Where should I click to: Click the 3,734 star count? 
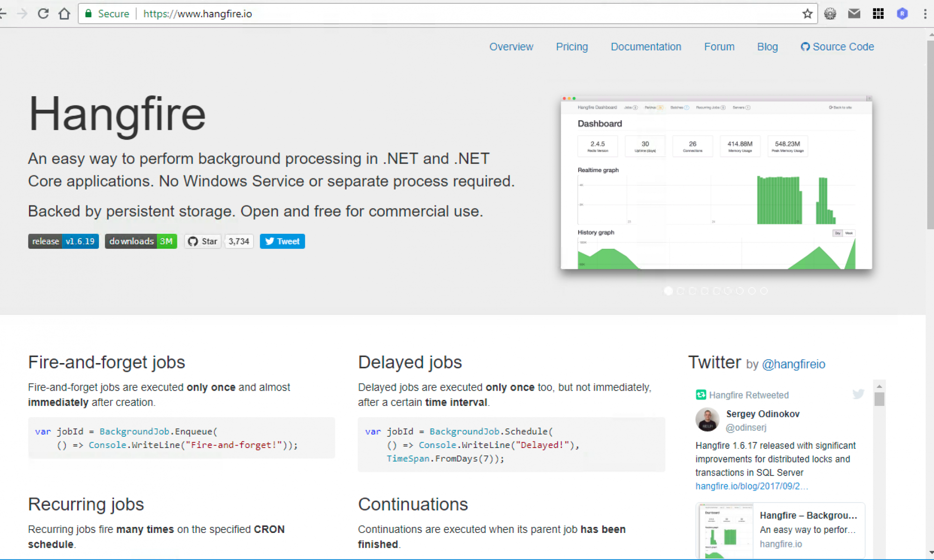click(x=239, y=241)
